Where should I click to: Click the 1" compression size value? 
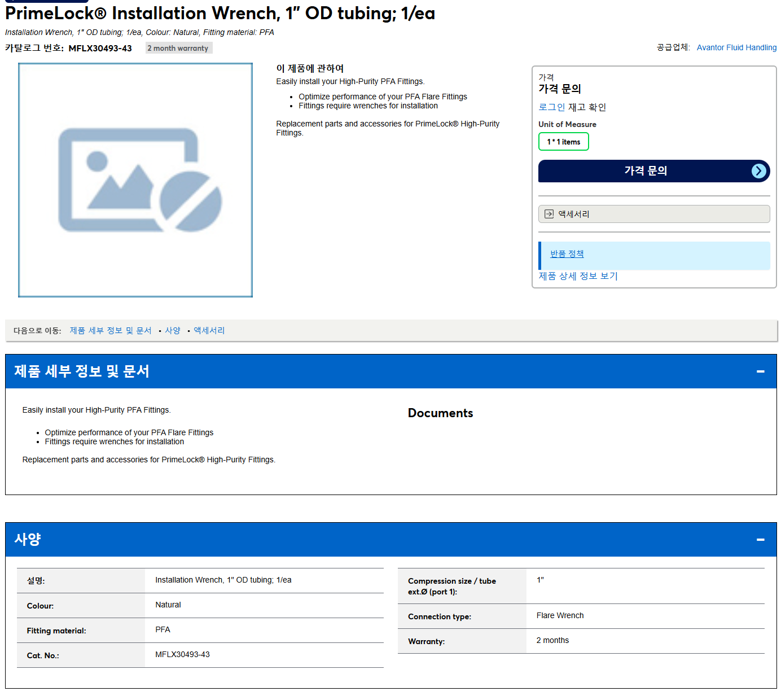pyautogui.click(x=540, y=580)
